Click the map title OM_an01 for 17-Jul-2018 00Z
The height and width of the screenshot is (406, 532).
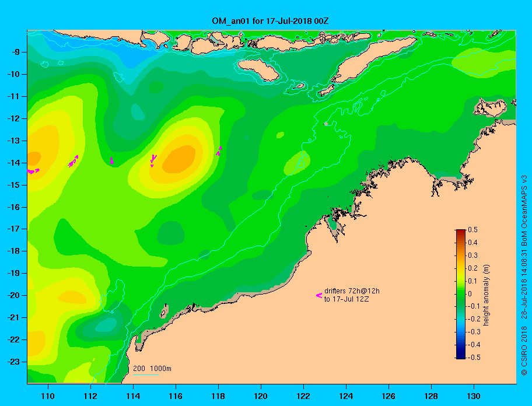coord(270,21)
